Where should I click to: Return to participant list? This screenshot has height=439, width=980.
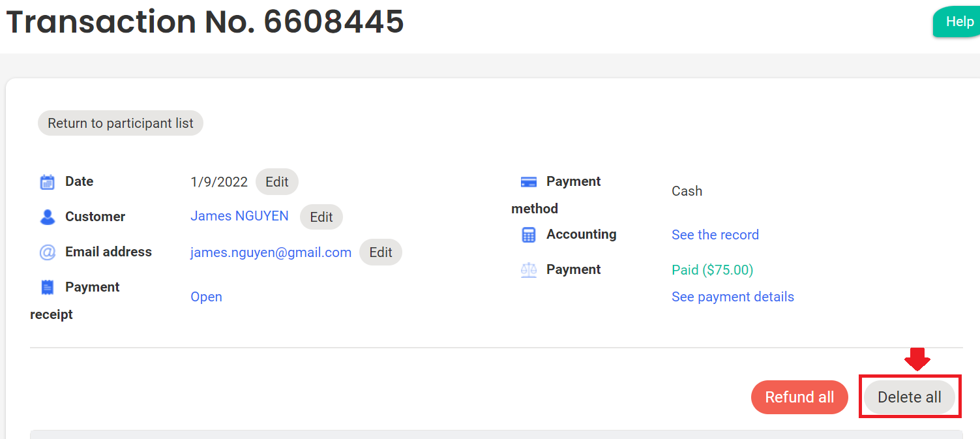(121, 123)
